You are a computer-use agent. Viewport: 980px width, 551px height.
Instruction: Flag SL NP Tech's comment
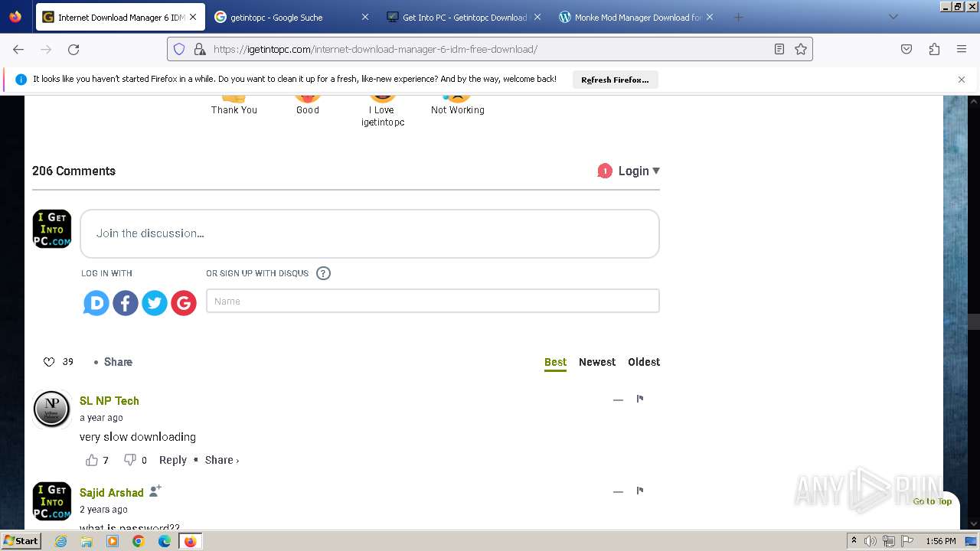click(640, 399)
